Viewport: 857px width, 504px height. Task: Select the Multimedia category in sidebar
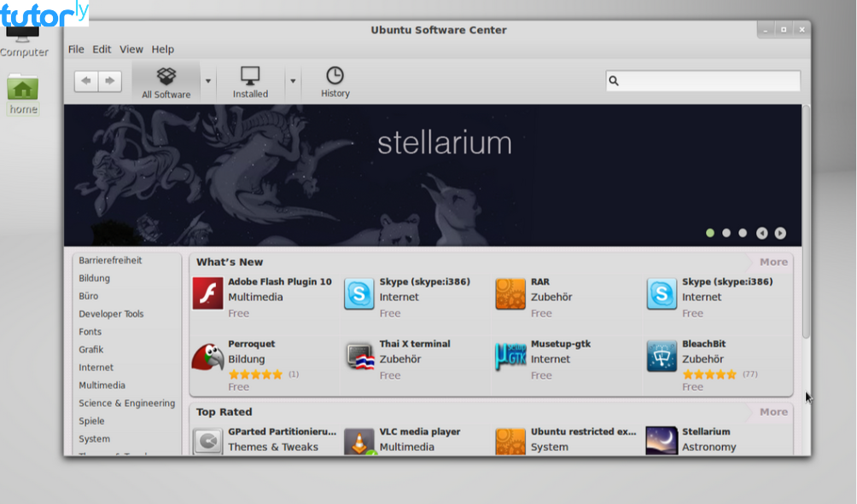102,385
